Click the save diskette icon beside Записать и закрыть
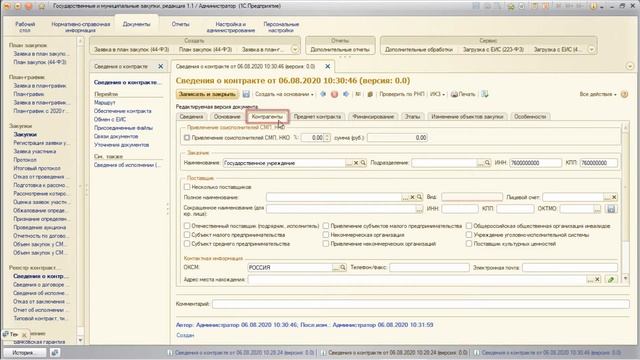The height and width of the screenshot is (360, 640). coord(246,94)
